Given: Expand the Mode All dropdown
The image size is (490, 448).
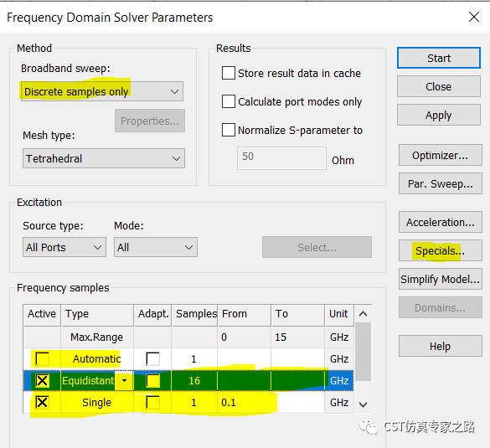Looking at the screenshot, I should [x=156, y=247].
